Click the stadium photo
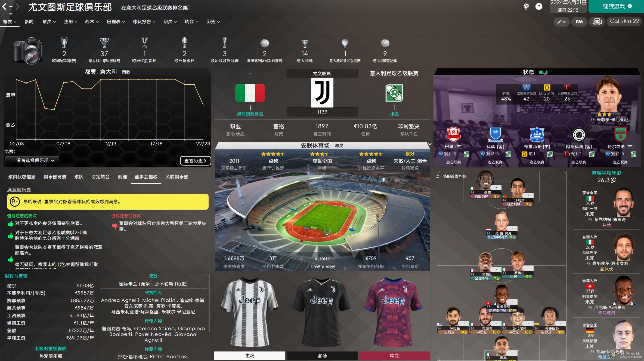Image resolution: width=644 pixels, height=361 pixels. (x=322, y=210)
